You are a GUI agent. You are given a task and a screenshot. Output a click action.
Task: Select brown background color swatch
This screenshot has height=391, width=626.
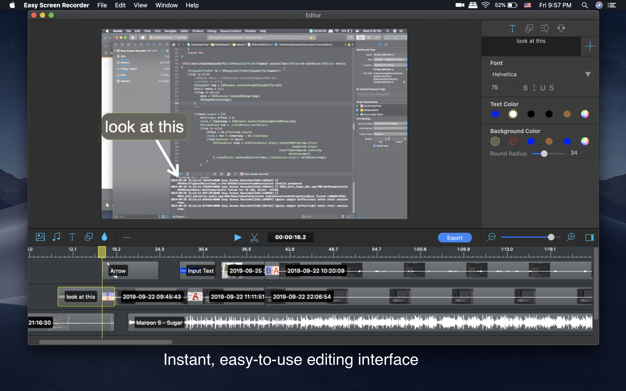point(549,141)
